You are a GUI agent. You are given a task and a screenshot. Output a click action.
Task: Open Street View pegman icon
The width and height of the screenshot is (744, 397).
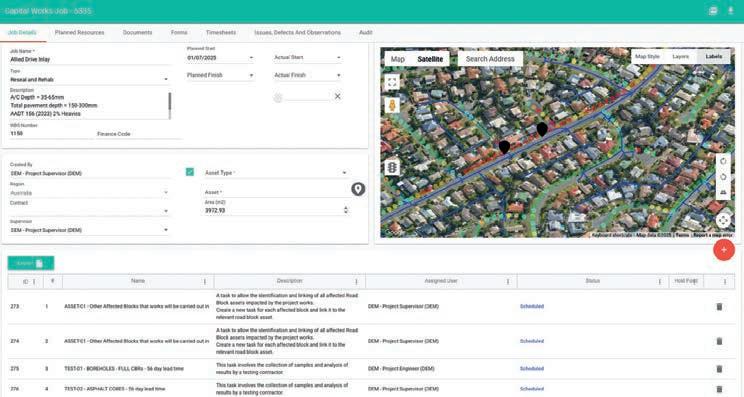[x=392, y=105]
